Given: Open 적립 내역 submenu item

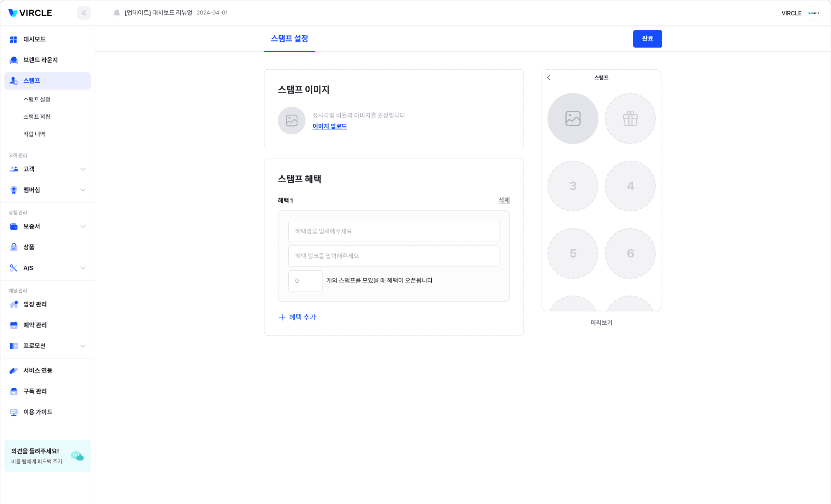Looking at the screenshot, I should pos(34,134).
